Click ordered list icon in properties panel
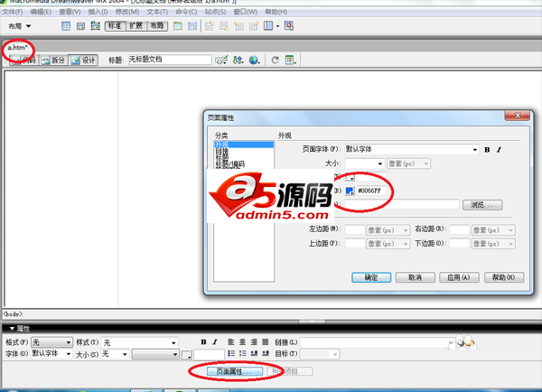 coord(242,353)
